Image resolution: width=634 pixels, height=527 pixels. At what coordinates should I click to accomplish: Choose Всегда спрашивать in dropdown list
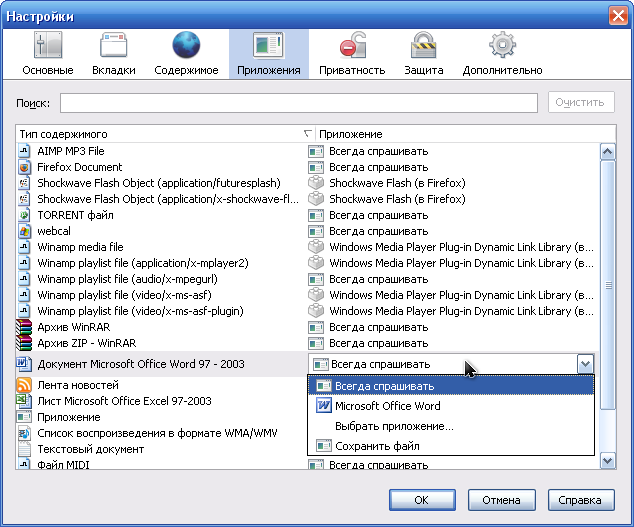(451, 386)
